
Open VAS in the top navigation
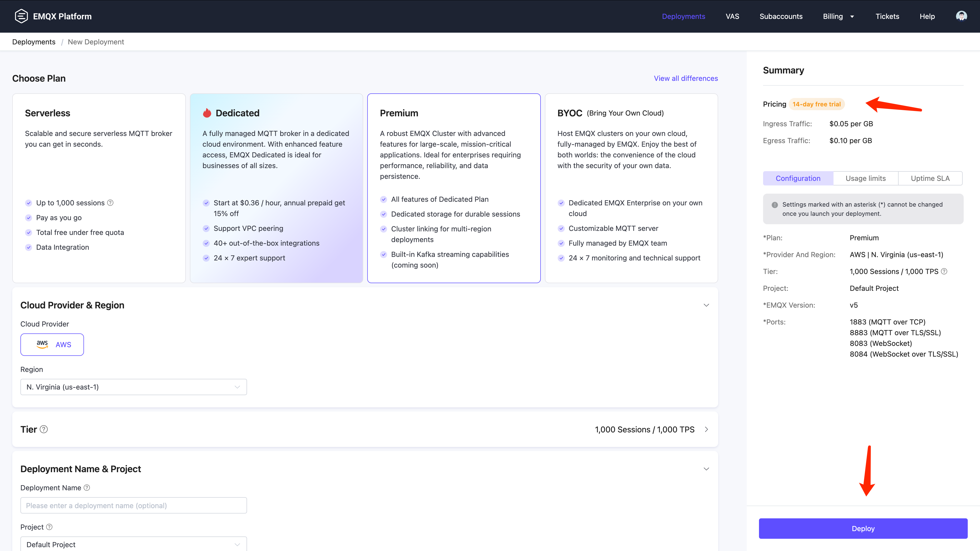pyautogui.click(x=732, y=16)
